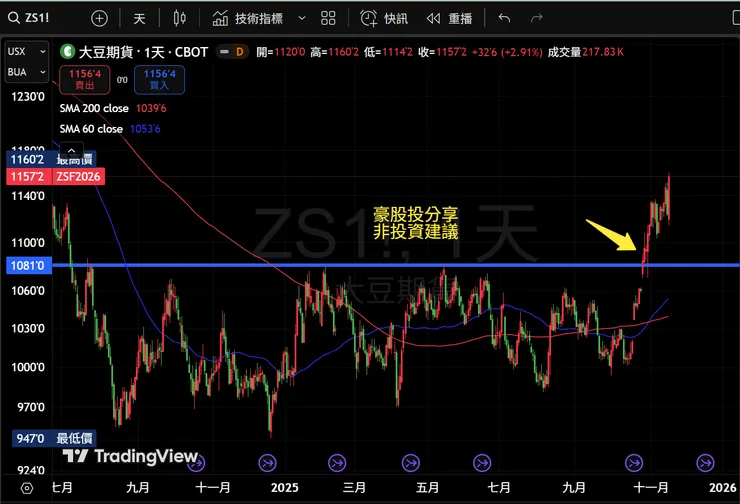The width and height of the screenshot is (740, 504).
Task: Click the 收=1157'2 close value
Action: click(442, 52)
